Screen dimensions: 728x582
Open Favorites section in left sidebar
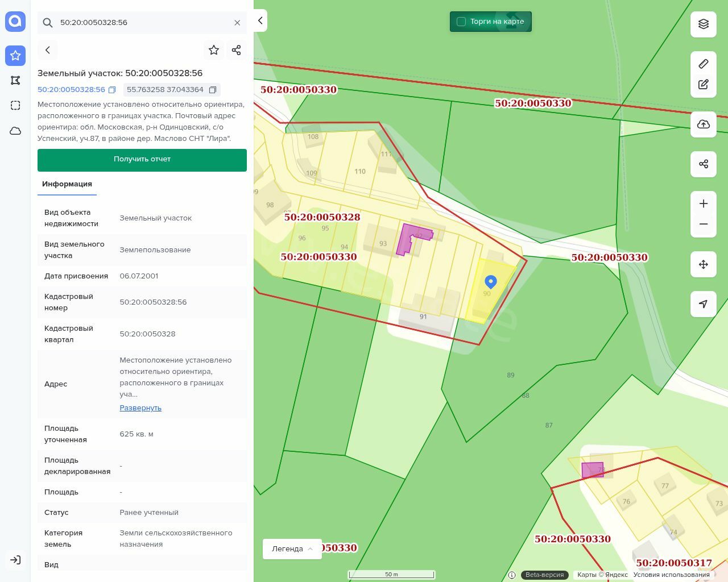click(x=15, y=55)
